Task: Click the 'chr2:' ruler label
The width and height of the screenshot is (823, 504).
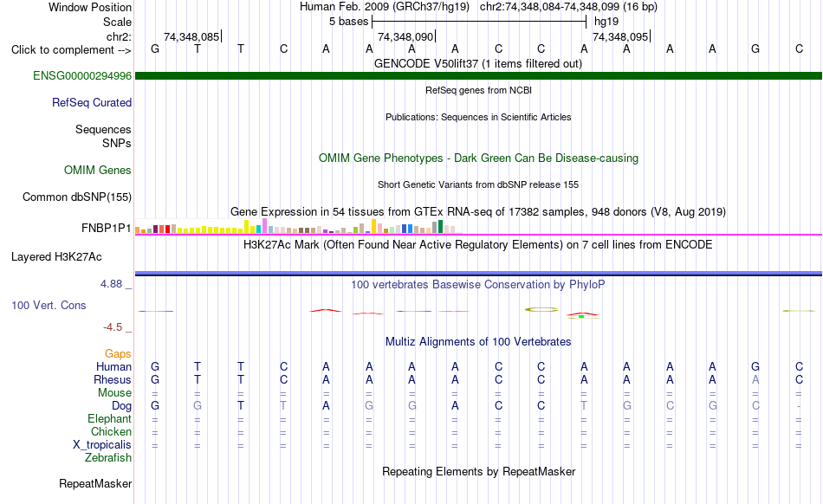Action: [119, 36]
